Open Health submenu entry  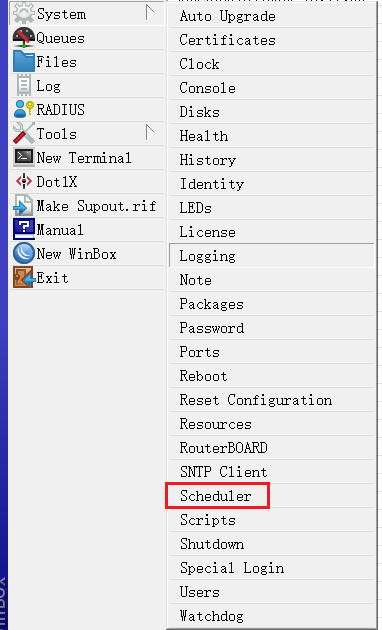pyautogui.click(x=272, y=136)
